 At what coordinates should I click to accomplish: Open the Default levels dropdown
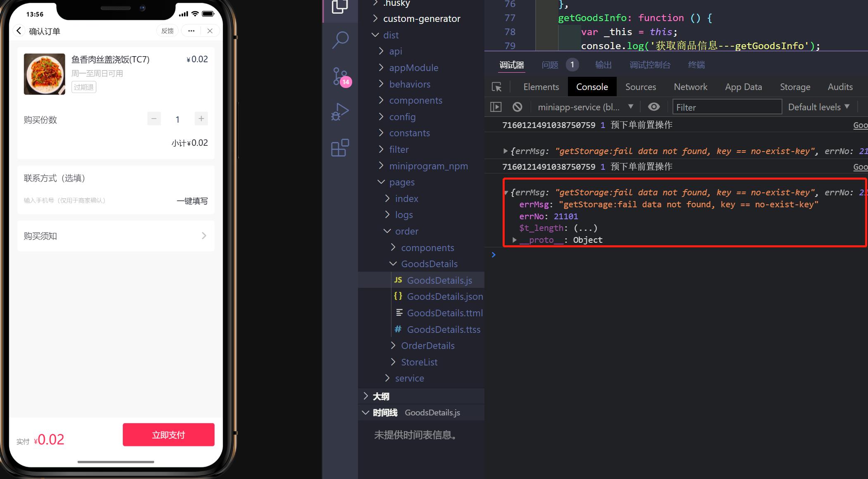(818, 107)
